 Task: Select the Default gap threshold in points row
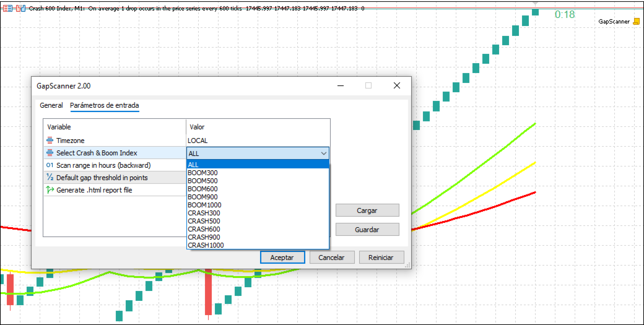coord(115,178)
